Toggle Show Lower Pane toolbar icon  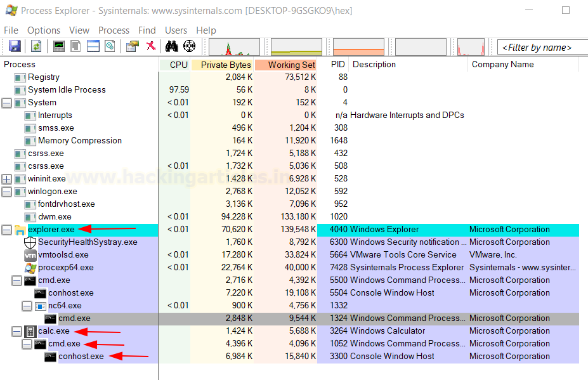tap(93, 46)
